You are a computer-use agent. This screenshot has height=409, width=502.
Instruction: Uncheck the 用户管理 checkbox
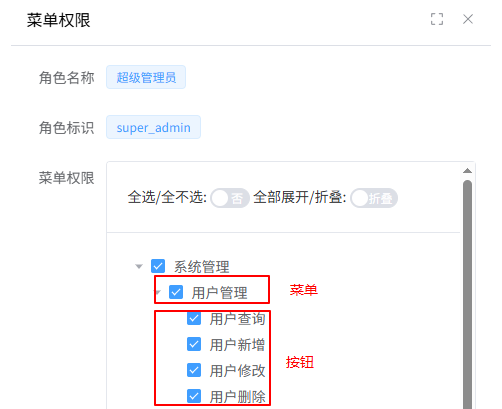[x=176, y=292]
